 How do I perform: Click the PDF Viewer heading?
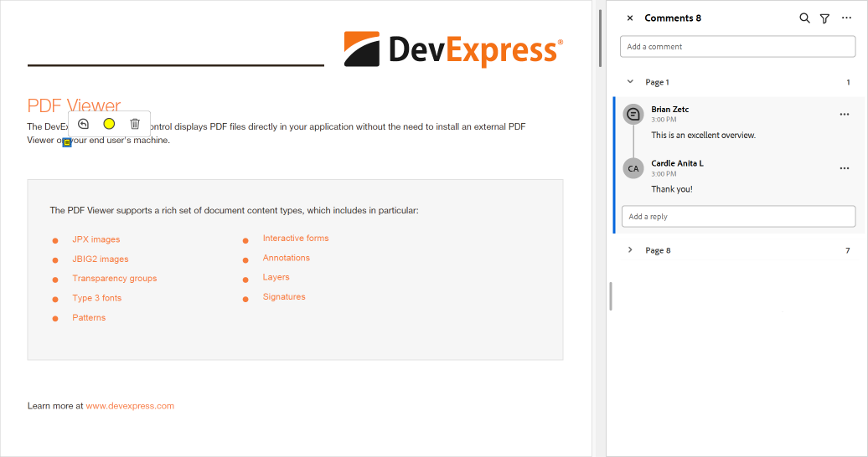(x=74, y=105)
